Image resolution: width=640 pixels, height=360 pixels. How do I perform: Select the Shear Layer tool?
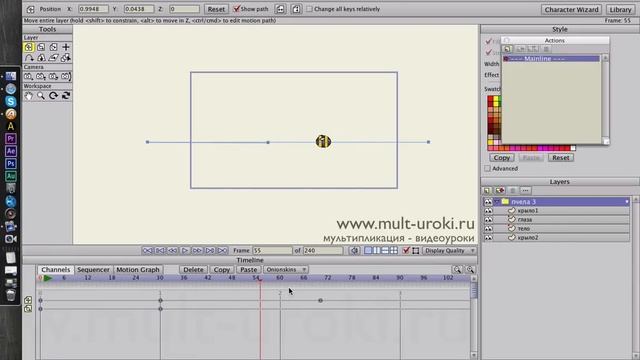[x=53, y=58]
